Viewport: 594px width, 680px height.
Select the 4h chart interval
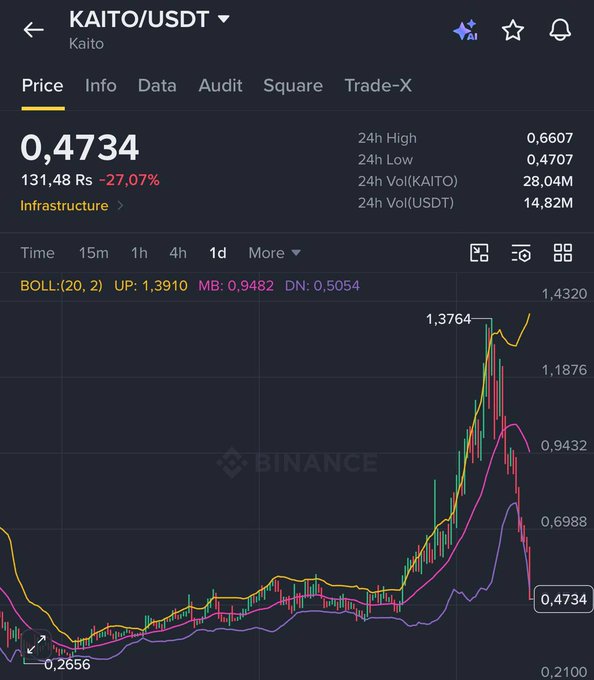178,253
